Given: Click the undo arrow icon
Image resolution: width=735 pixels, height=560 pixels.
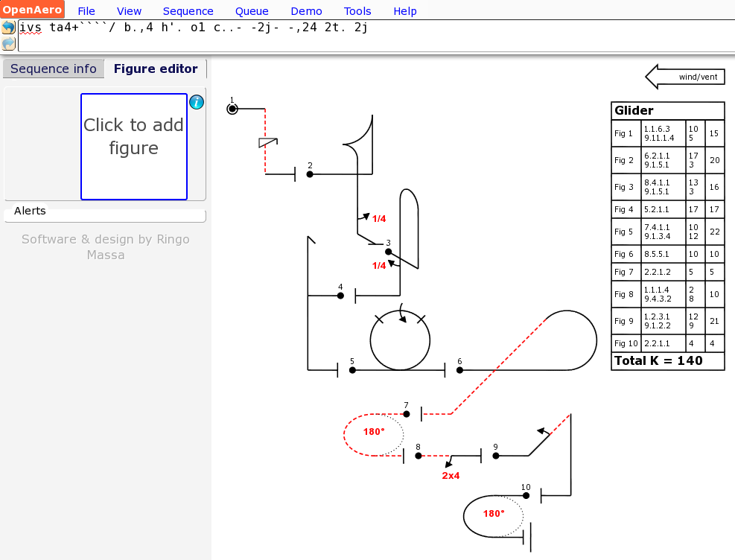Looking at the screenshot, I should (x=8, y=27).
